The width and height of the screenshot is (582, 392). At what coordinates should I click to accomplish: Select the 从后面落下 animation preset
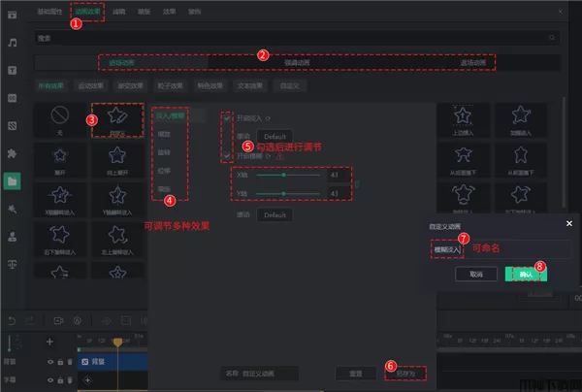464,160
